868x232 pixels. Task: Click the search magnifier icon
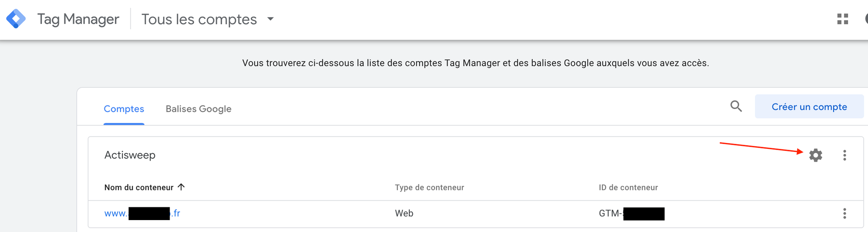click(x=736, y=106)
